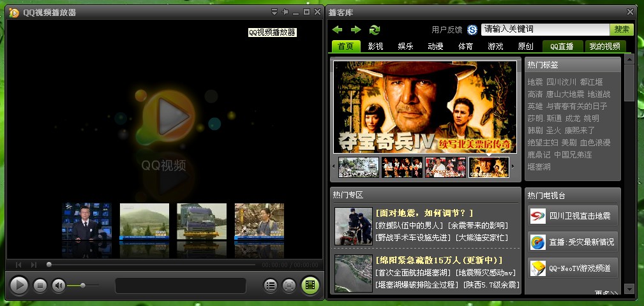Open headline 绵阳紧急疏散15万人
644x306 pixels.
[439, 261]
